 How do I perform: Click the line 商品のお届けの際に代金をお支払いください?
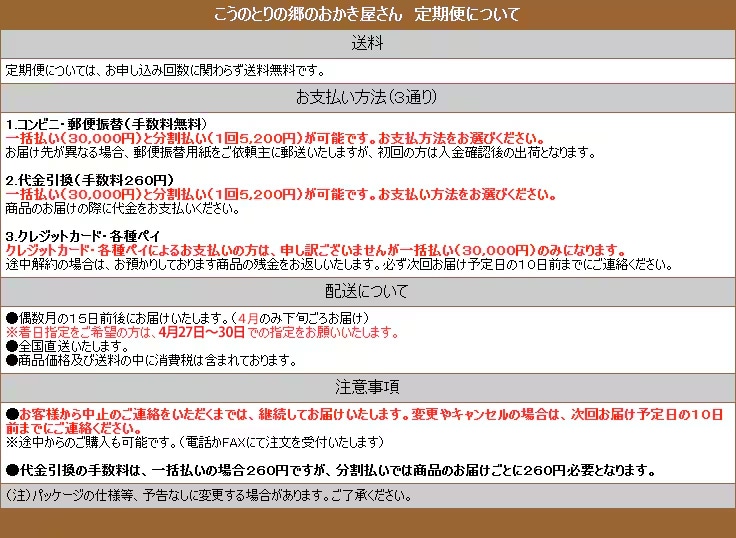click(122, 208)
